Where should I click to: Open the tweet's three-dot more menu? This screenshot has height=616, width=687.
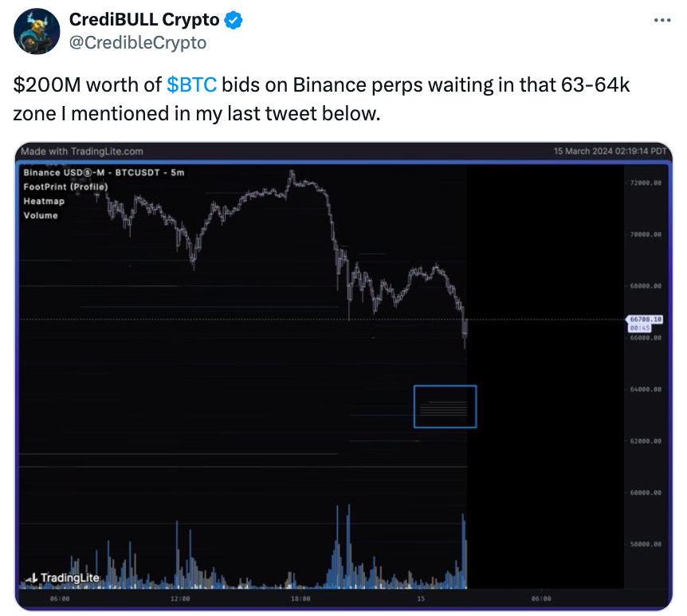(662, 20)
